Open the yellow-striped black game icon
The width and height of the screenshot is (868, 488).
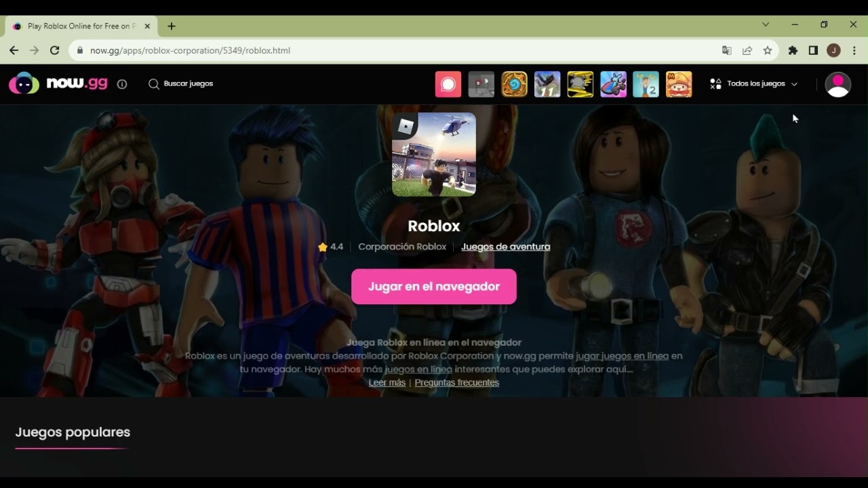[x=580, y=84]
